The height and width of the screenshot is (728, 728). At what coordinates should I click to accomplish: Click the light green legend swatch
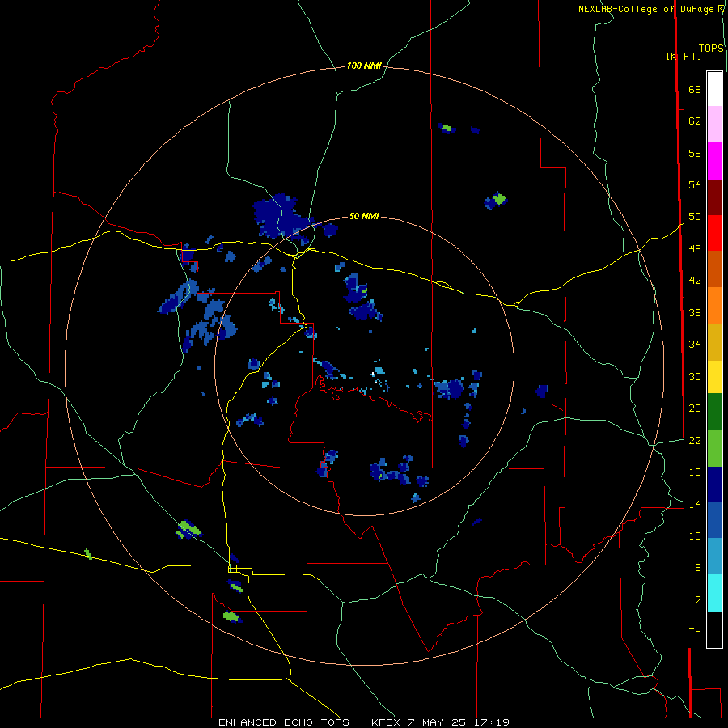(714, 448)
